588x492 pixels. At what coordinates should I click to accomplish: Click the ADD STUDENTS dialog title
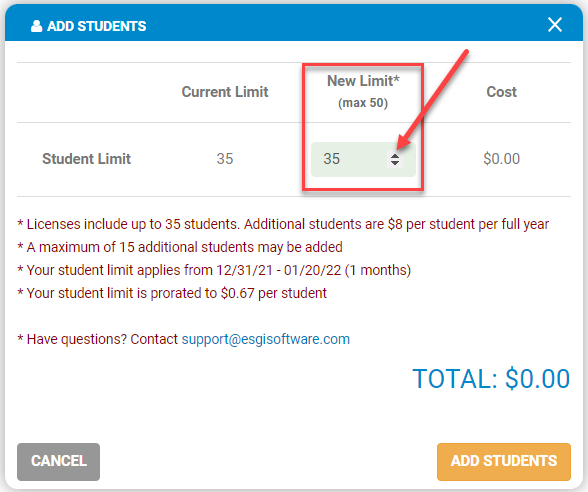pos(96,26)
